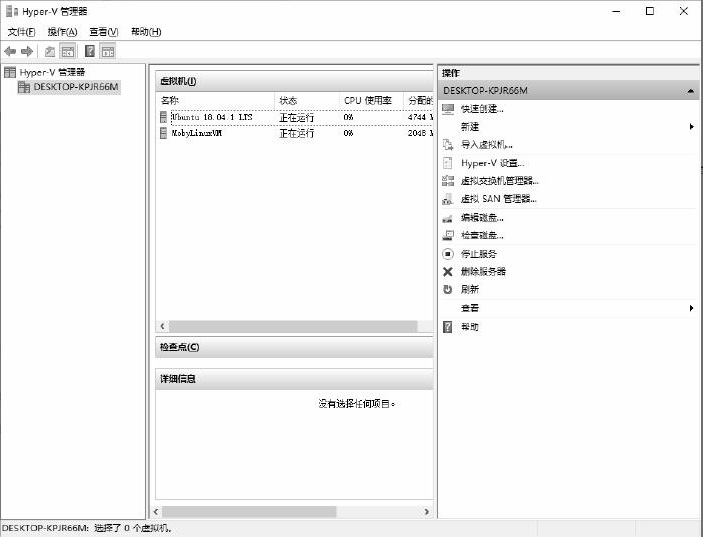The width and height of the screenshot is (703, 537).
Task: Click the 新建 action item
Action: point(470,127)
